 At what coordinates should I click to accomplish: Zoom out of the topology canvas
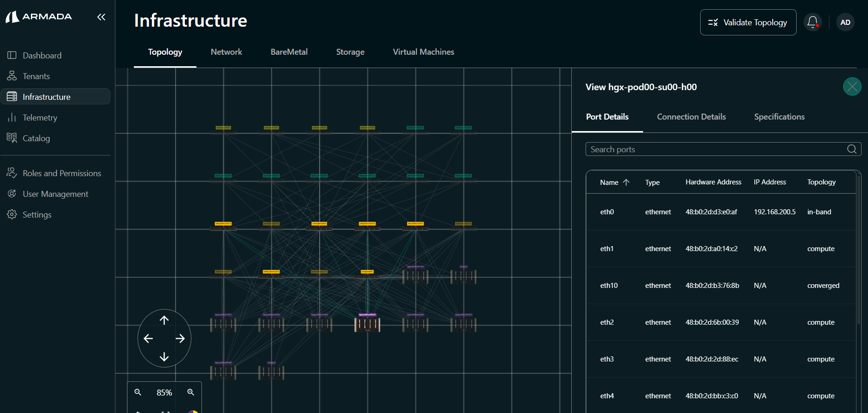(x=138, y=392)
